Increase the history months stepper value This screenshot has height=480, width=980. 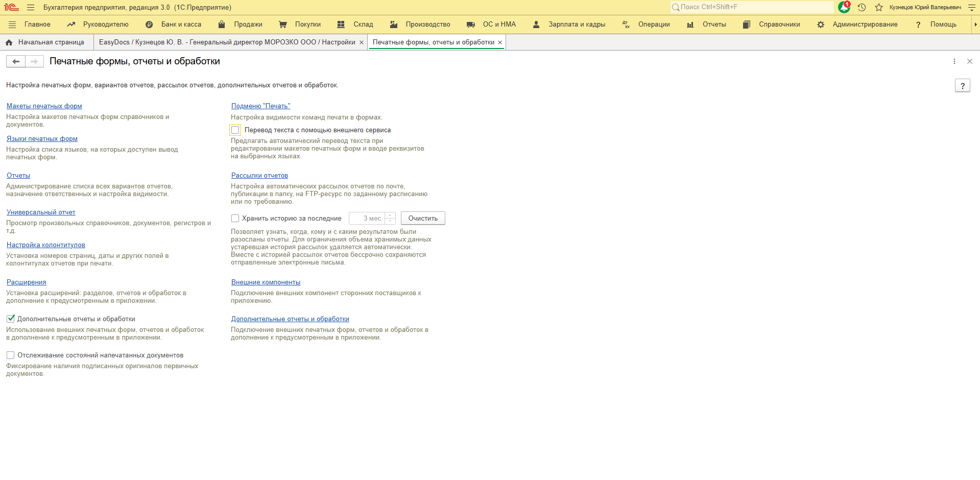[x=390, y=215]
